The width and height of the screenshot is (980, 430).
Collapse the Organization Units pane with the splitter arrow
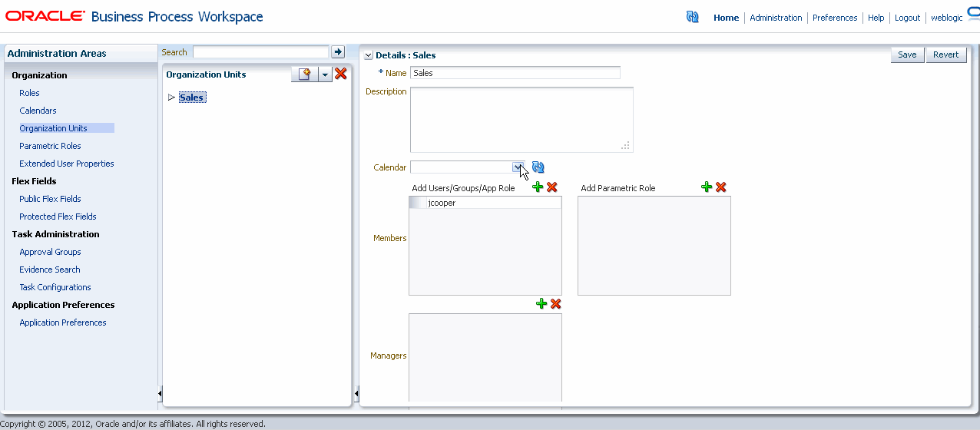356,394
